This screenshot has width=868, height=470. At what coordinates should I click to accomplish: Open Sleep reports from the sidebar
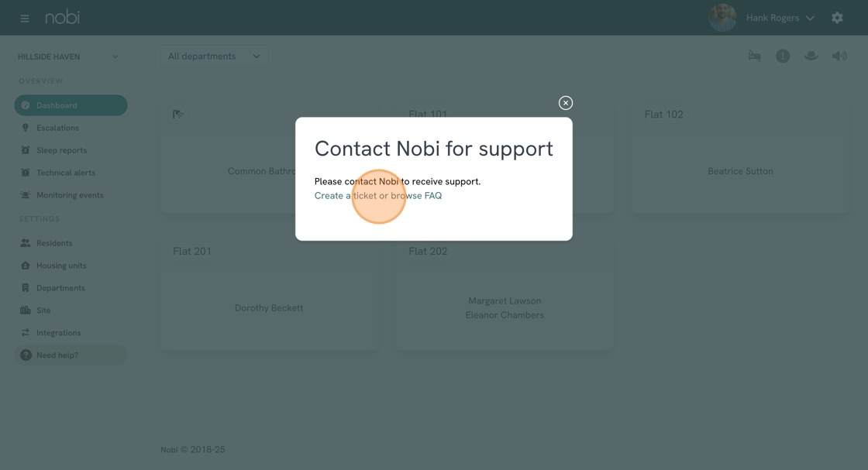point(61,150)
